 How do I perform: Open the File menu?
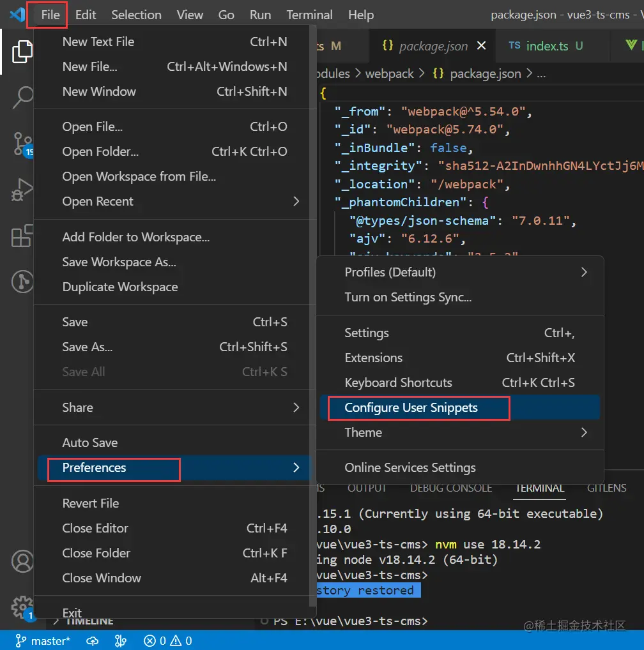(50, 15)
